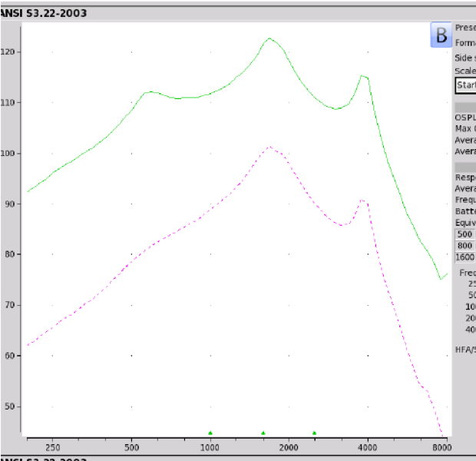
Task: Click the Side label in side panel
Action: point(464,58)
